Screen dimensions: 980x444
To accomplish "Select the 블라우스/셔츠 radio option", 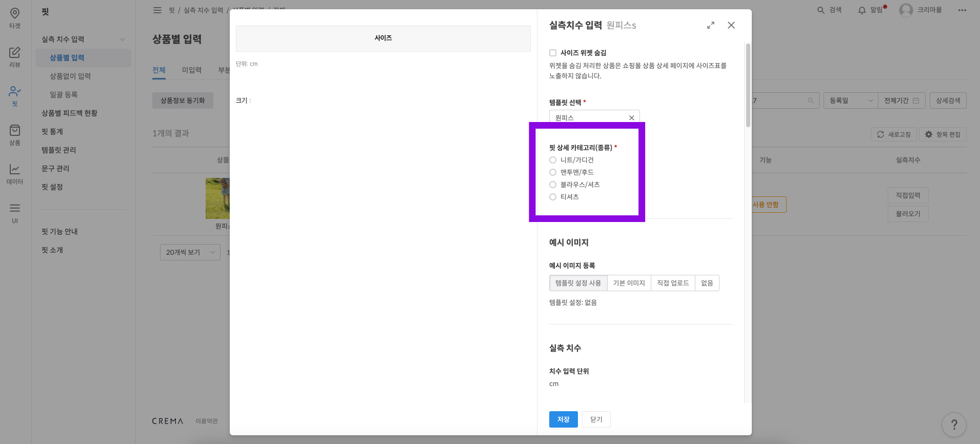I will 553,185.
